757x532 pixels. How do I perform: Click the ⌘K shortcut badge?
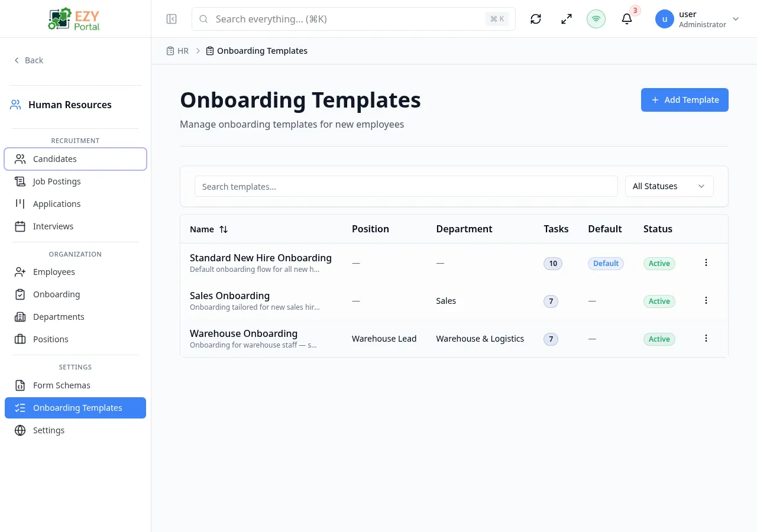497,19
